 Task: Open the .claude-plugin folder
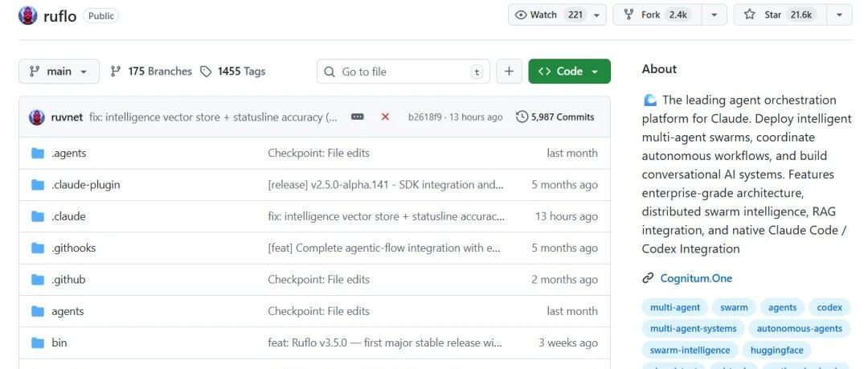point(86,185)
